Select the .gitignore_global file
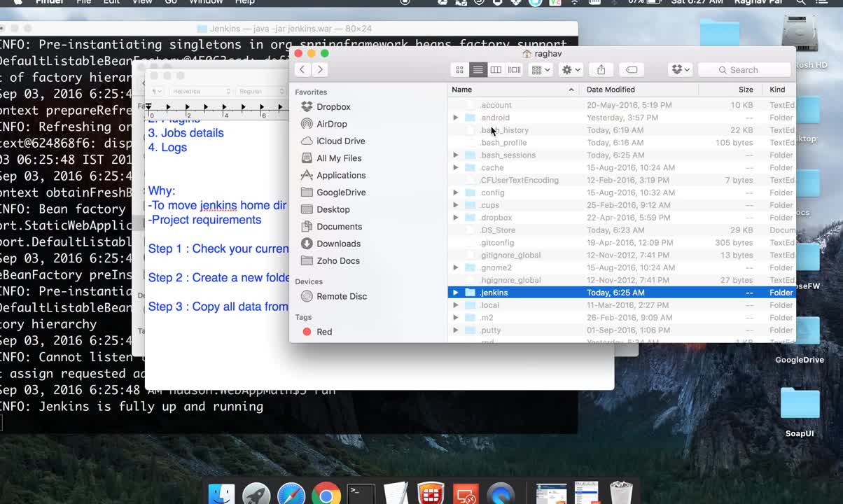The width and height of the screenshot is (843, 504). point(622,255)
